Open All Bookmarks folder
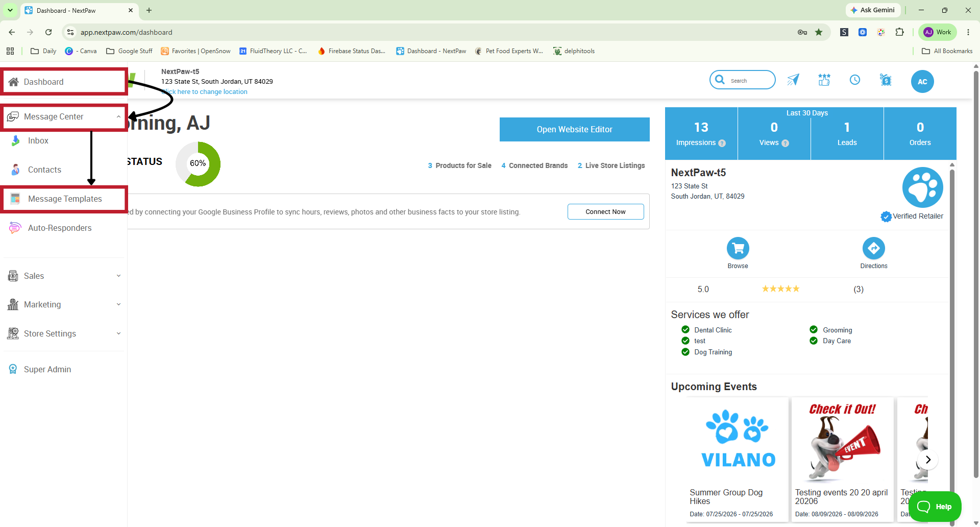 pos(947,51)
